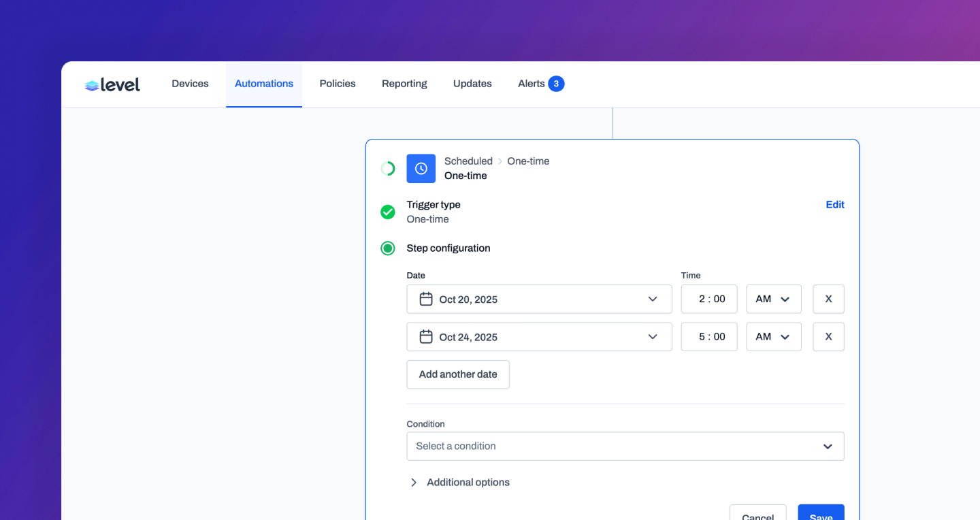View the Alerts tab
This screenshot has height=520, width=980.
[x=541, y=84]
